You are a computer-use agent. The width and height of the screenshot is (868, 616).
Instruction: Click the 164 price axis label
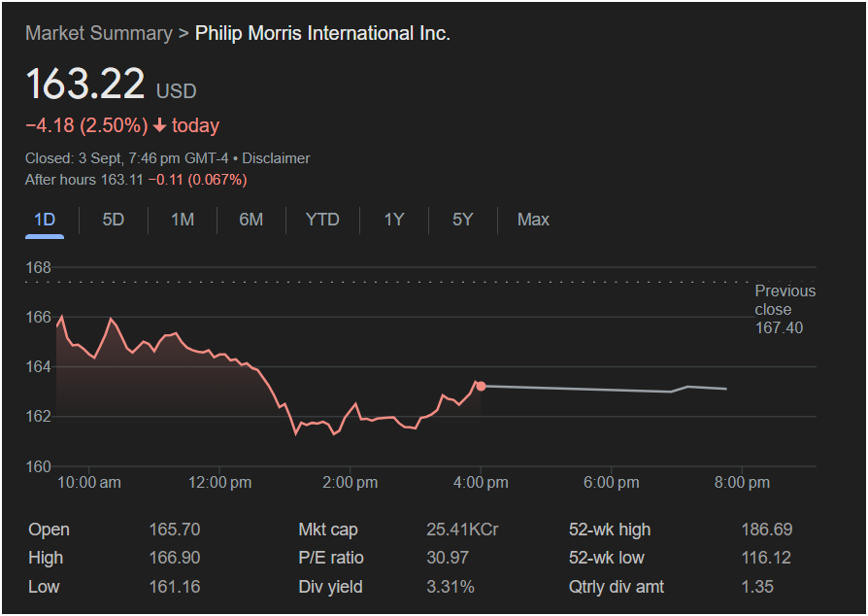point(38,366)
